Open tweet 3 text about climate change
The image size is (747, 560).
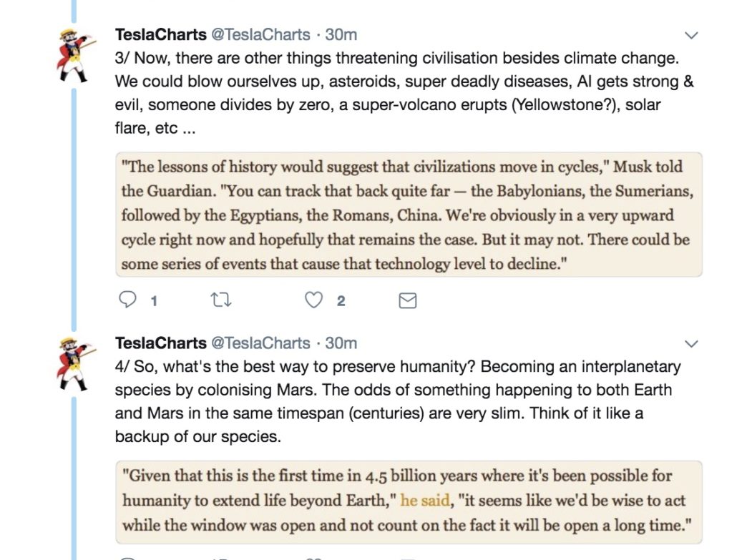click(x=404, y=93)
